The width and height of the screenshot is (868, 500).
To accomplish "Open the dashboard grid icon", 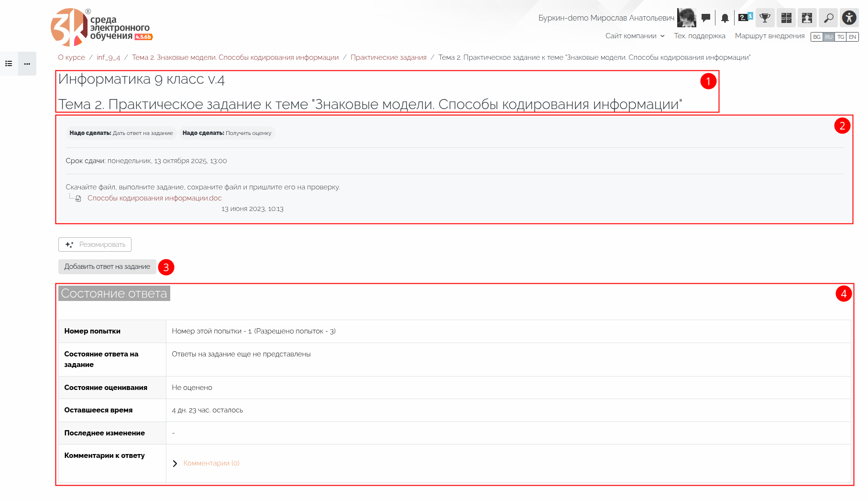I will coord(786,18).
